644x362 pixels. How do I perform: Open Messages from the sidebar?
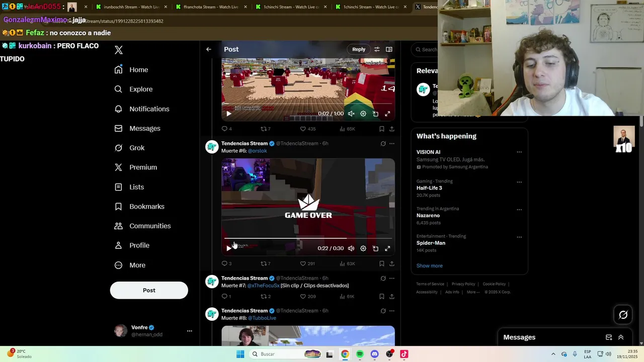click(137, 128)
